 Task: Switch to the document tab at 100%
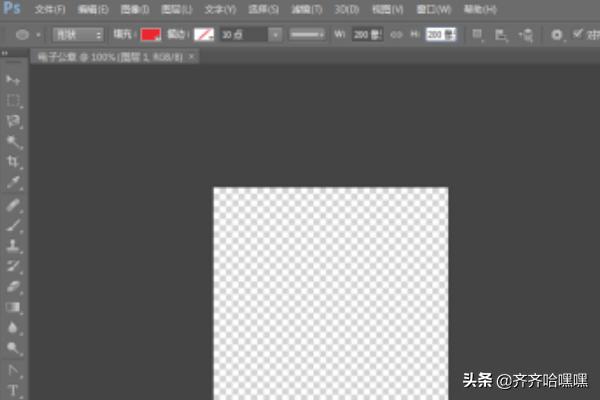pyautogui.click(x=110, y=57)
